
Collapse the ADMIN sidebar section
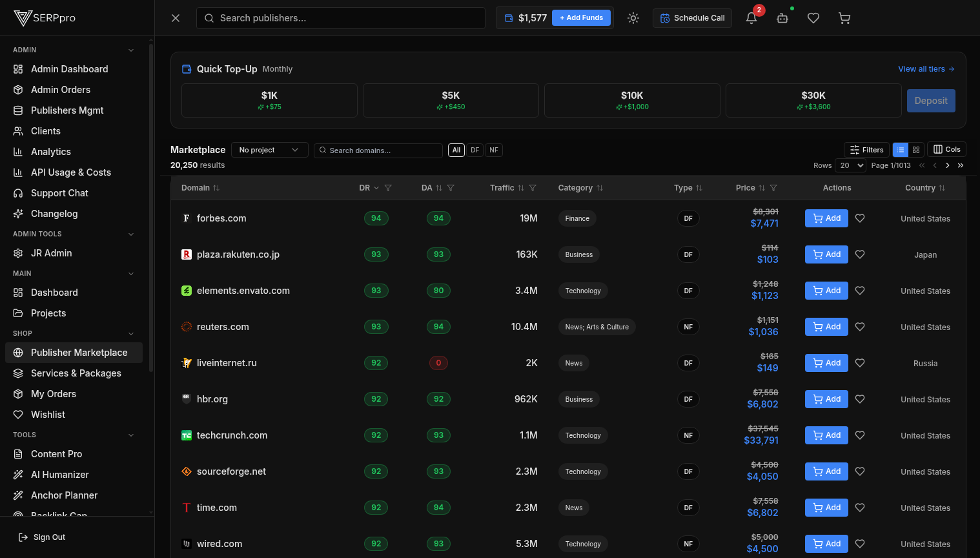[x=131, y=50]
